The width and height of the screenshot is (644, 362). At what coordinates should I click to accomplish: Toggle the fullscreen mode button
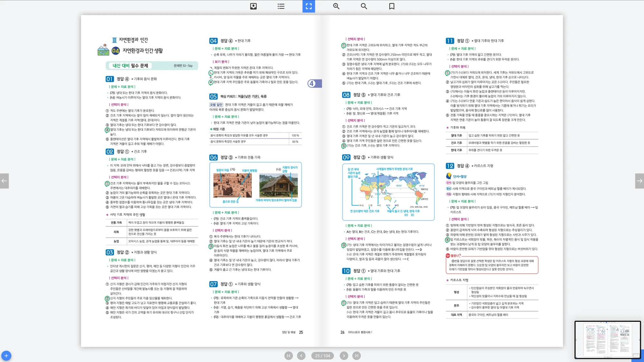308,6
